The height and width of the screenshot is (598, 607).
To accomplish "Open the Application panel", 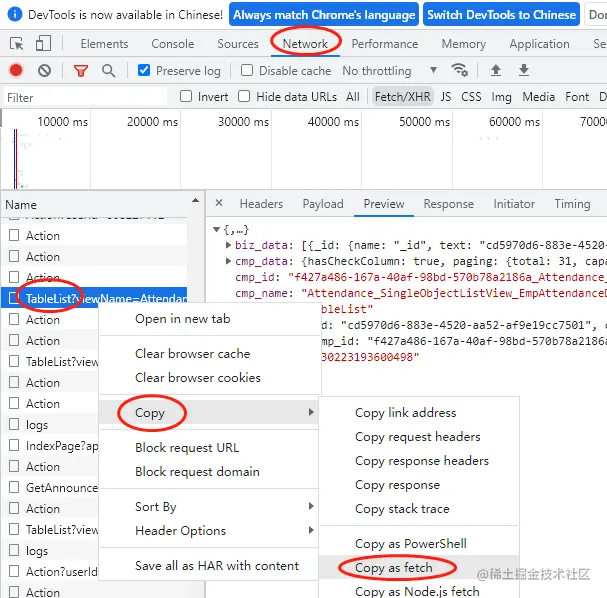I will pos(539,44).
